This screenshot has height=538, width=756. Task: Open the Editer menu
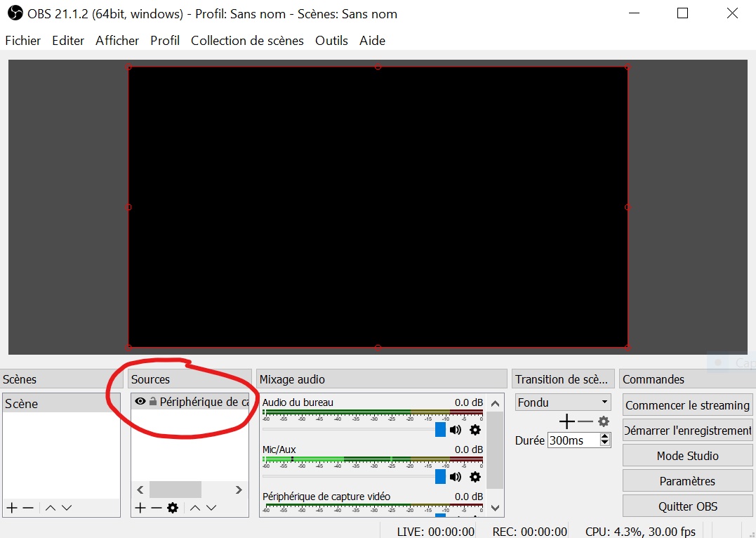(x=68, y=41)
